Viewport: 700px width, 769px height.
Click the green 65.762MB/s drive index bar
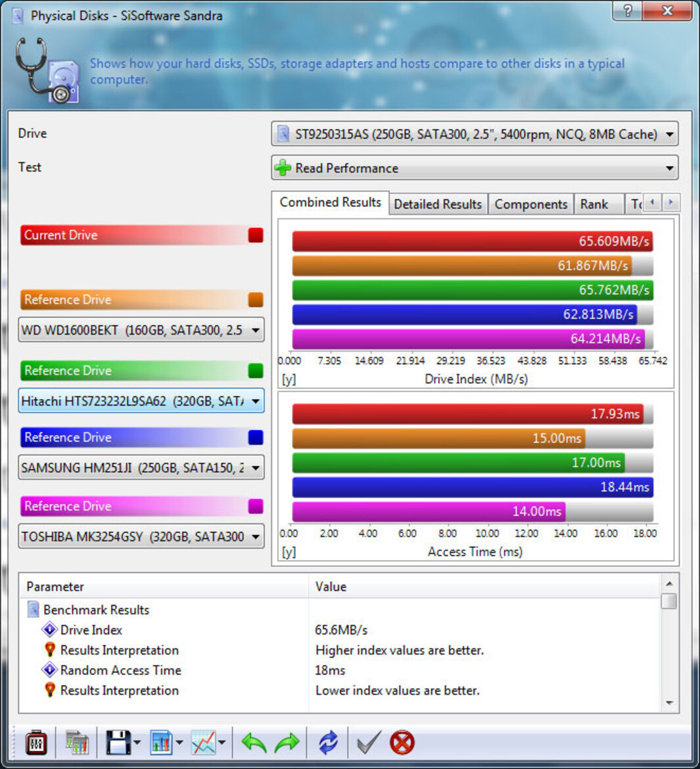(473, 290)
